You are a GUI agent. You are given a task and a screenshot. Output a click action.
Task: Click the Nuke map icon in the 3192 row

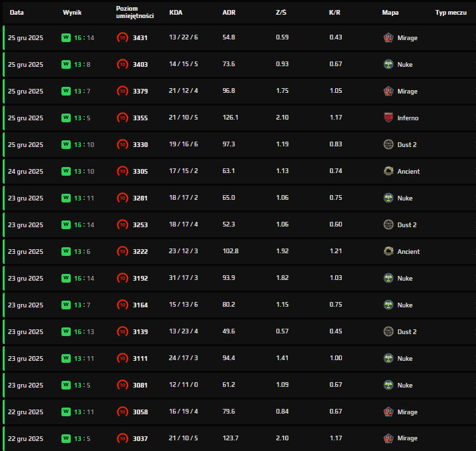coord(389,279)
